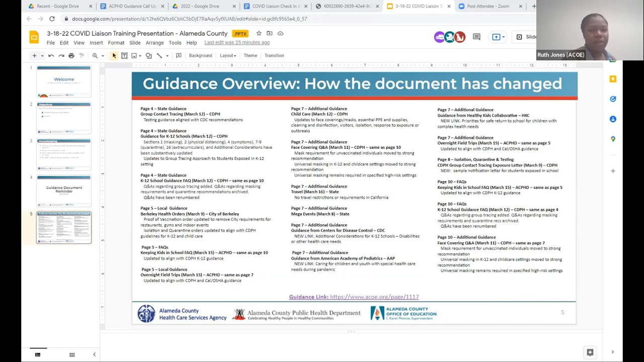
Task: Click the print icon
Action: click(71, 56)
